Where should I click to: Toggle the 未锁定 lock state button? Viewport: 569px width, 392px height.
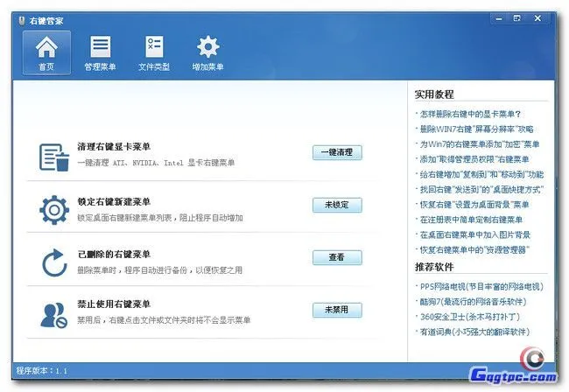[x=336, y=205]
